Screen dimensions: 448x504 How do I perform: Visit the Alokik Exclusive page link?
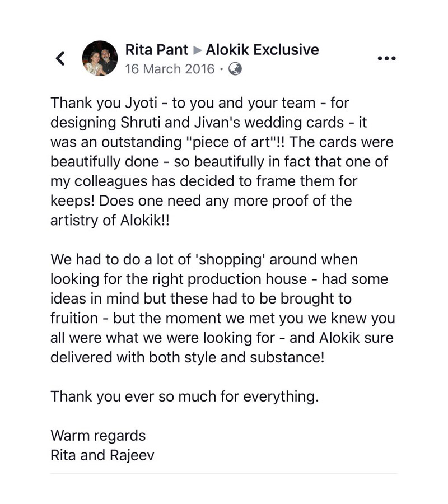tap(262, 49)
